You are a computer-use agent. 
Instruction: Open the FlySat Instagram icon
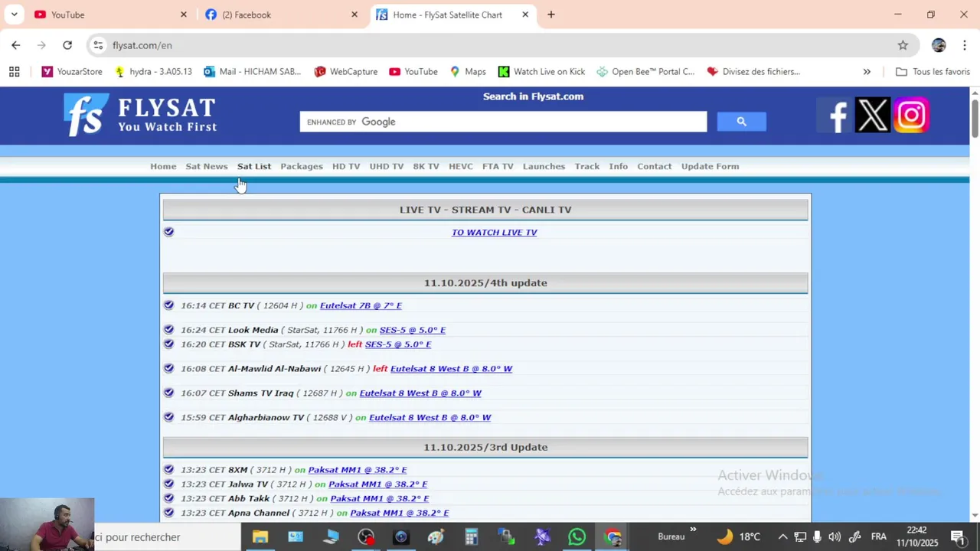(911, 116)
